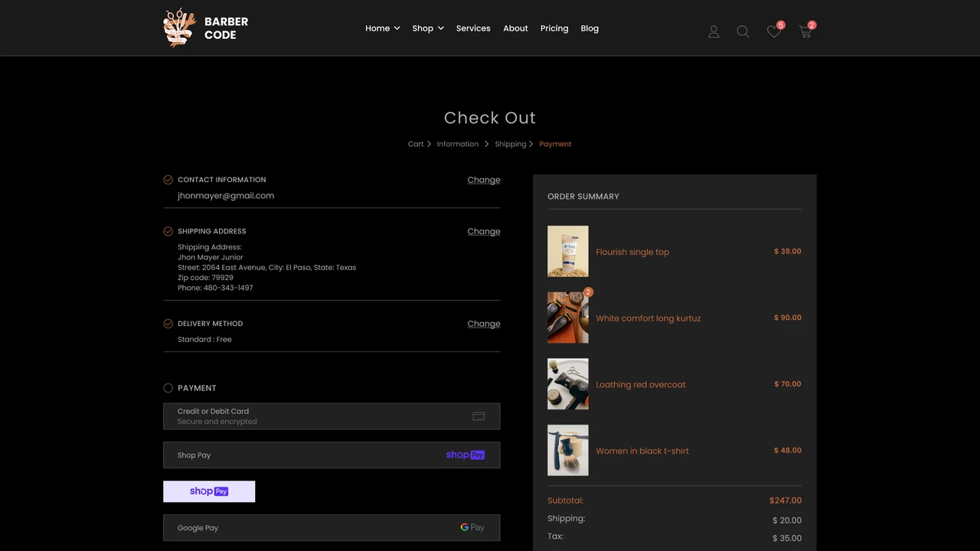Screen dimensions: 980x551
Task: Click the Google Pay logo icon
Action: click(x=472, y=527)
